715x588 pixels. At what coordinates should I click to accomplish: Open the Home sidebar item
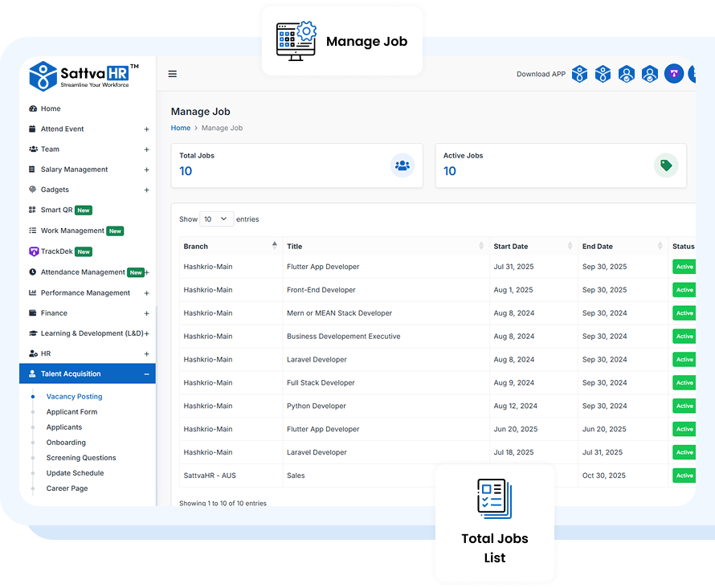51,108
